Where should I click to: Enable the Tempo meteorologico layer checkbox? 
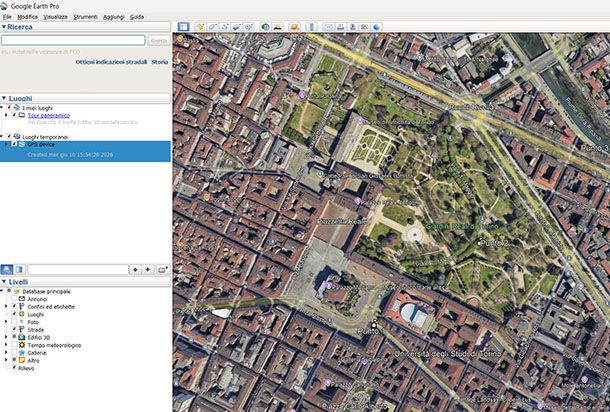pyautogui.click(x=14, y=345)
